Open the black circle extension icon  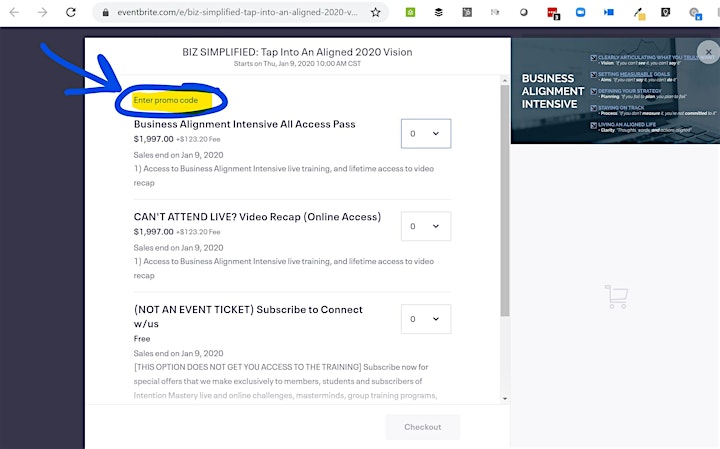(523, 12)
